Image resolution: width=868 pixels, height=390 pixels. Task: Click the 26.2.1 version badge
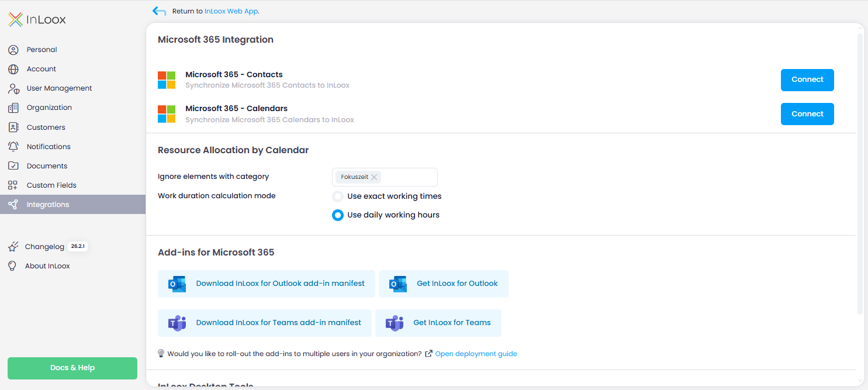[78, 247]
